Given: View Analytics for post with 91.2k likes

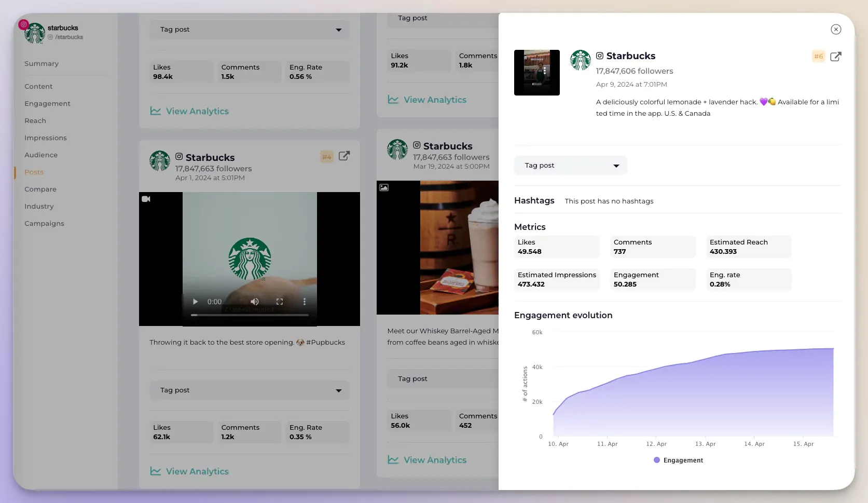Looking at the screenshot, I should (x=427, y=100).
